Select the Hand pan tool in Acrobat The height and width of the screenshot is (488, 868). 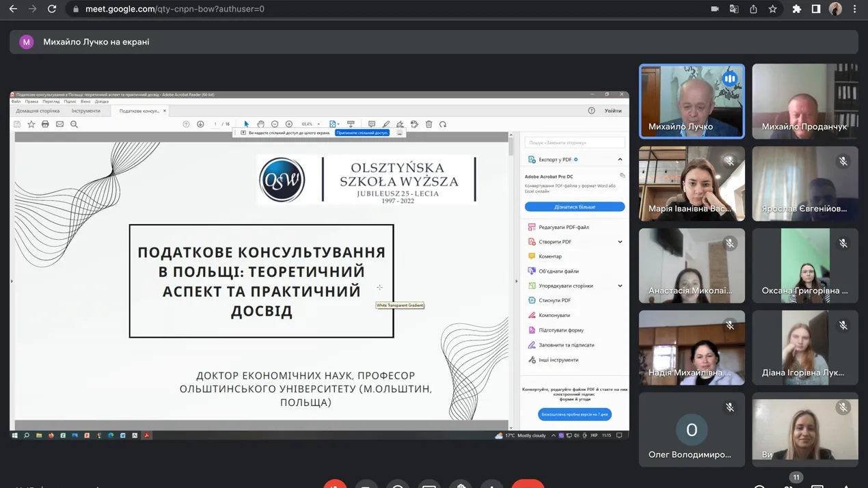tap(260, 124)
